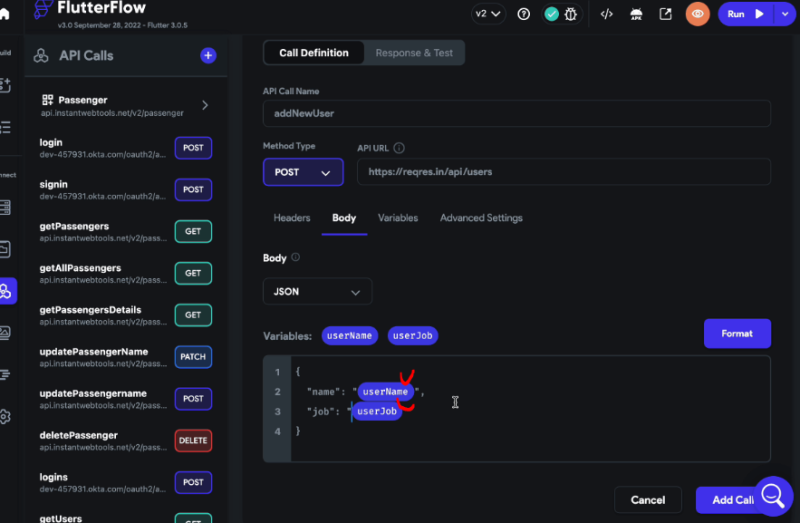Viewport: 800px width, 523px height.
Task: Open the debug bug icon
Action: 571,14
